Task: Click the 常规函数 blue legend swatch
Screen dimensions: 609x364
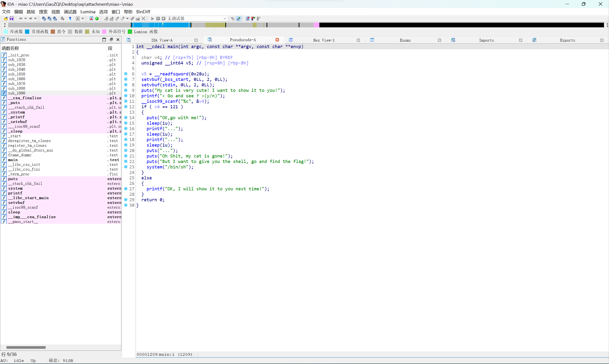Action: 27,32
